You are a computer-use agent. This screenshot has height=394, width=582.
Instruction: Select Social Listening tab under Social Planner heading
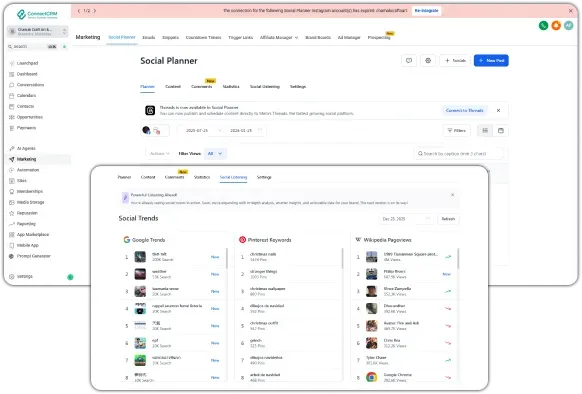pos(265,87)
